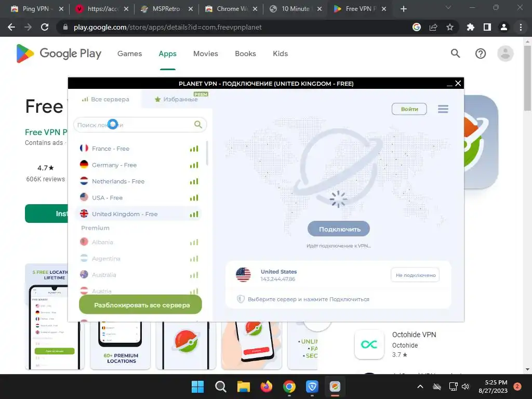This screenshot has width=532, height=399.
Task: Click the USA flag icon in server list
Action: click(x=84, y=197)
